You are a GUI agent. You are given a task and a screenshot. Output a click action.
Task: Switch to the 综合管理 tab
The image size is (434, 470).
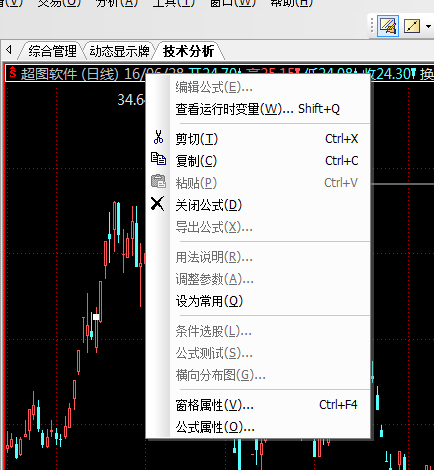point(52,51)
